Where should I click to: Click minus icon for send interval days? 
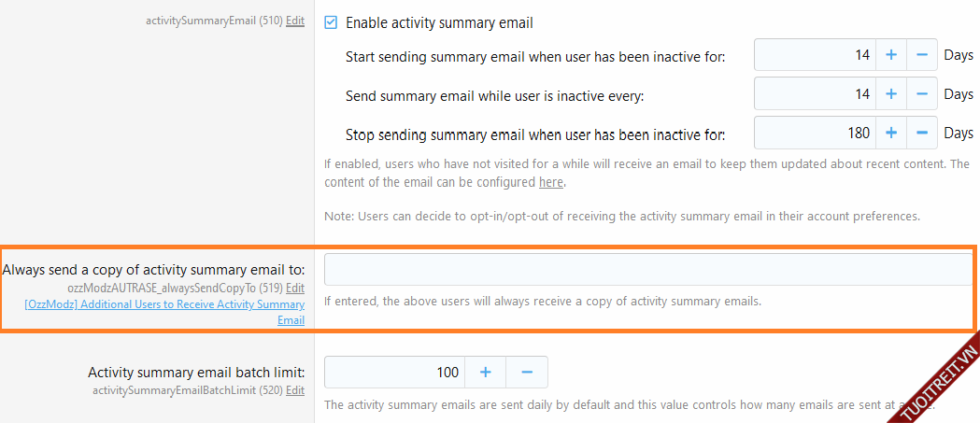click(921, 94)
